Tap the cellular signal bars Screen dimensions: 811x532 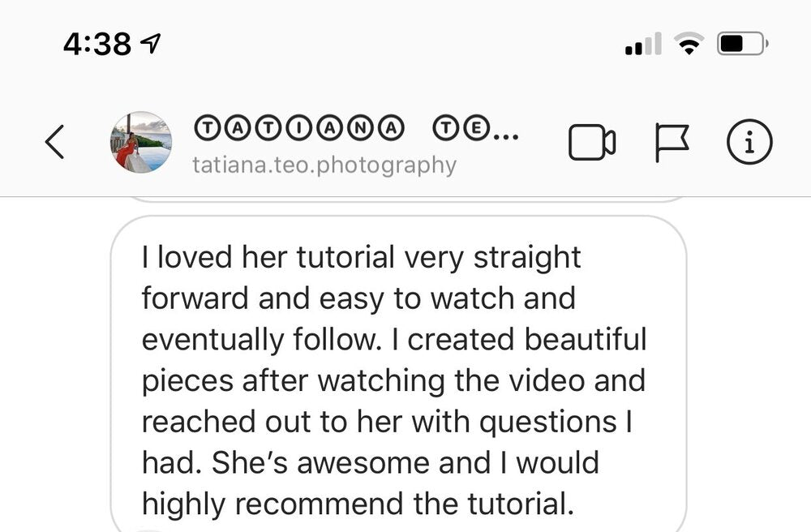pyautogui.click(x=644, y=44)
